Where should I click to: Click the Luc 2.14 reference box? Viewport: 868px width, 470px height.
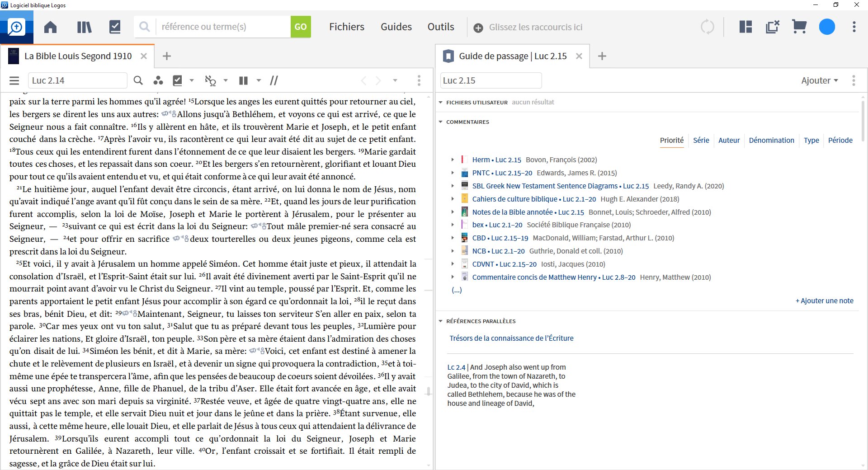coord(77,80)
